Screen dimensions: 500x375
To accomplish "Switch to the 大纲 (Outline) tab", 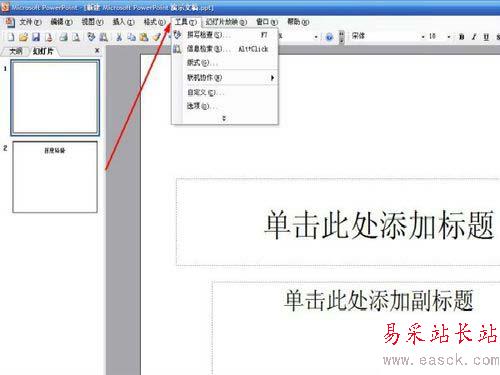I will pyautogui.click(x=16, y=51).
